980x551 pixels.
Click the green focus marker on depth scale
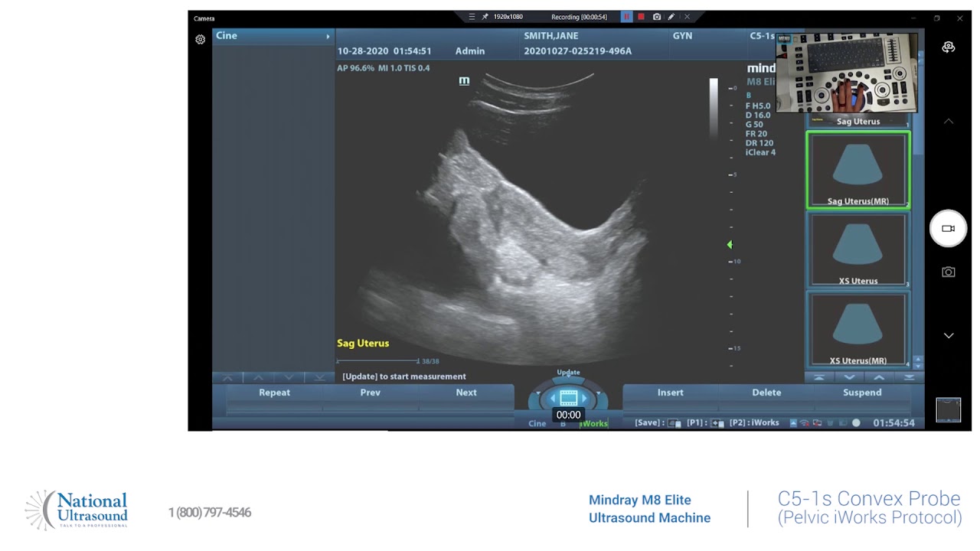(730, 244)
